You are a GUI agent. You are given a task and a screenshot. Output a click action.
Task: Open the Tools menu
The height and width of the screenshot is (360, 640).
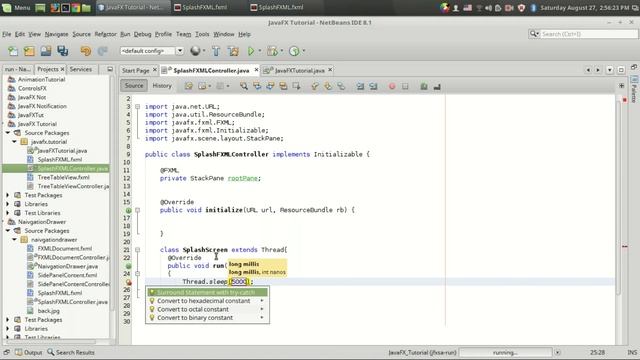(x=202, y=34)
